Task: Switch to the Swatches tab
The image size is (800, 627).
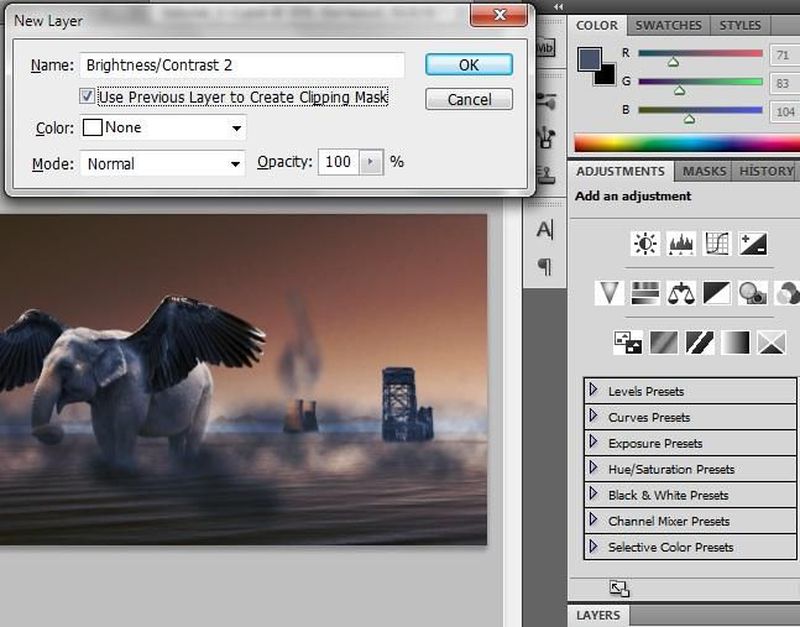Action: 668,25
